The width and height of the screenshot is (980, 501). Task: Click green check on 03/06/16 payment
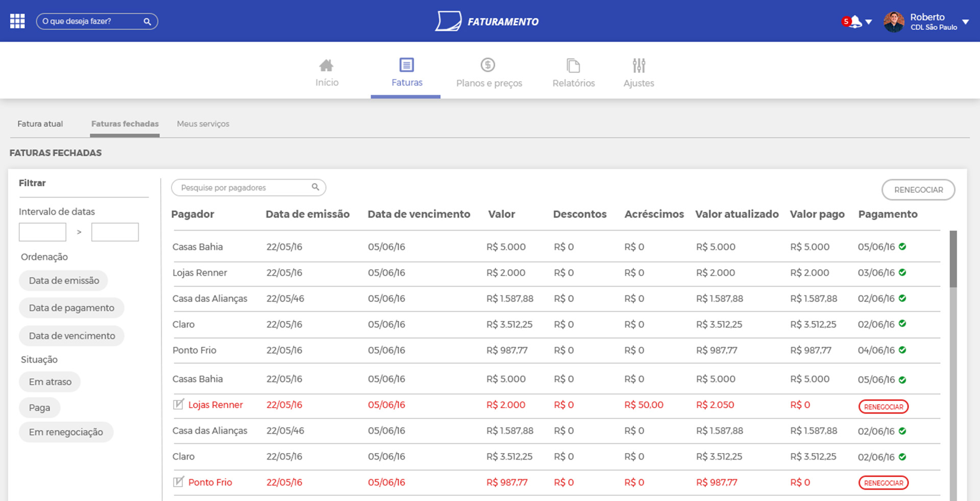tap(902, 272)
